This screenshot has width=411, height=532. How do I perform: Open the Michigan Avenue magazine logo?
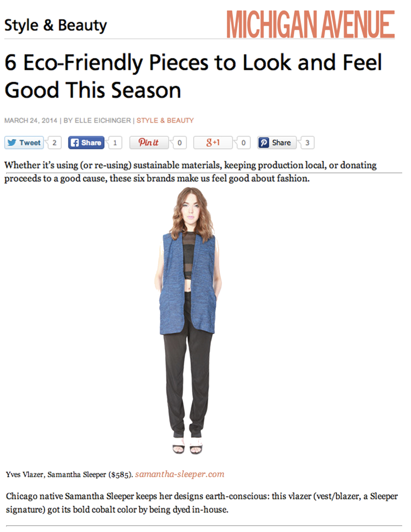[x=310, y=24]
